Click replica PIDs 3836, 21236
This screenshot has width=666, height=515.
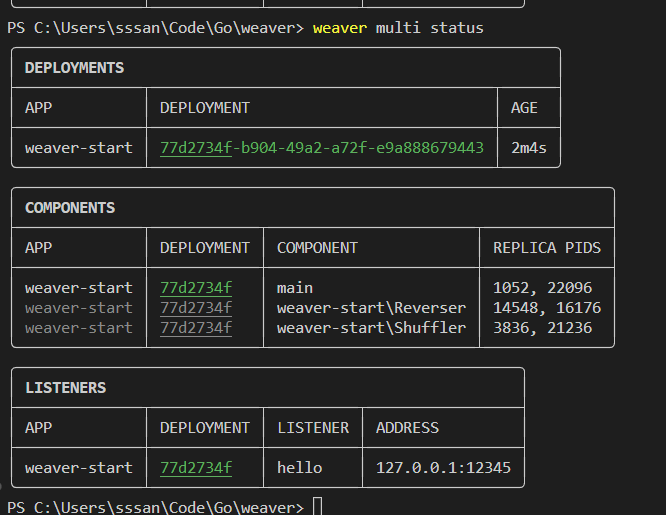pyautogui.click(x=542, y=328)
